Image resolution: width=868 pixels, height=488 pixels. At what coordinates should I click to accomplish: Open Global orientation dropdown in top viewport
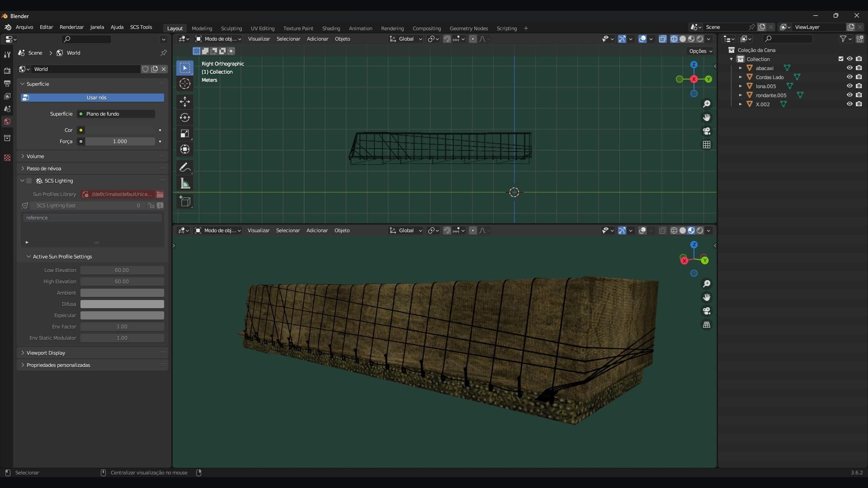406,39
